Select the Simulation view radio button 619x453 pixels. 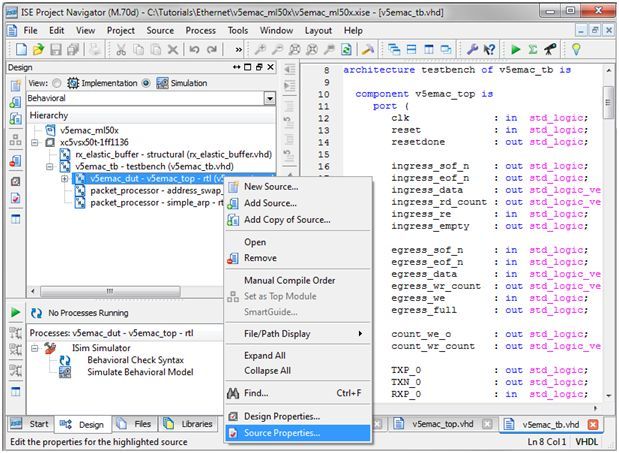[146, 83]
